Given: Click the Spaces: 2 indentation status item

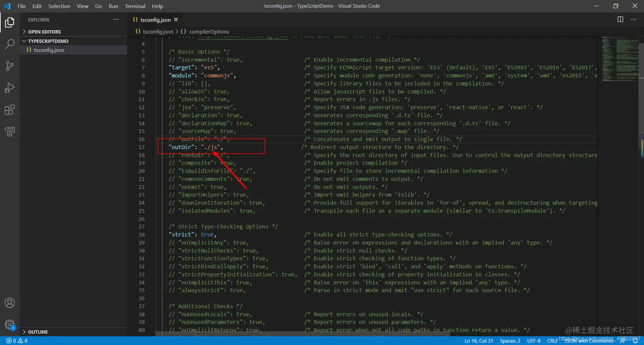Looking at the screenshot, I should tap(510, 341).
